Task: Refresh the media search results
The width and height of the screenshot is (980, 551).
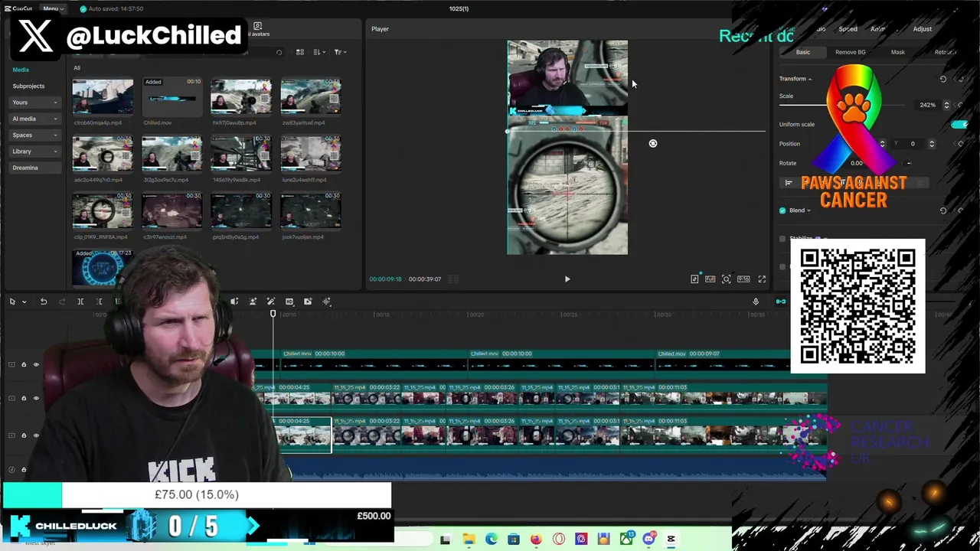Action: point(279,52)
